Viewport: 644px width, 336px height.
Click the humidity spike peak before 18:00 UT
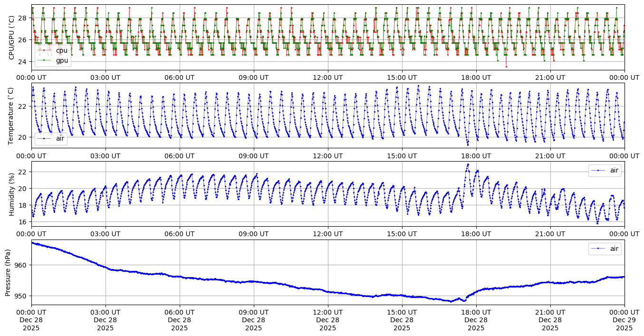click(468, 164)
